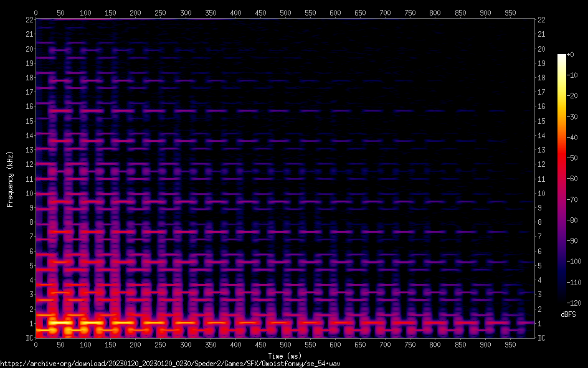Click the 250 ms marker on bottom time axis
This screenshot has height=368, width=588.
[x=160, y=344]
